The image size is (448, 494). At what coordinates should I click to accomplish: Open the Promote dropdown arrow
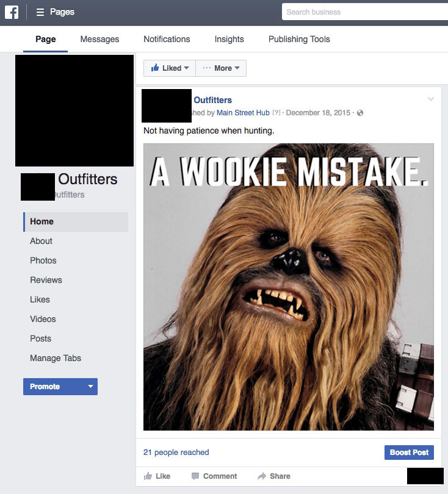(x=90, y=386)
